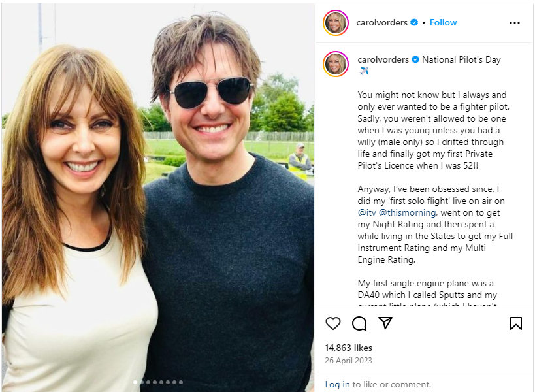Click the Log in link

[337, 384]
